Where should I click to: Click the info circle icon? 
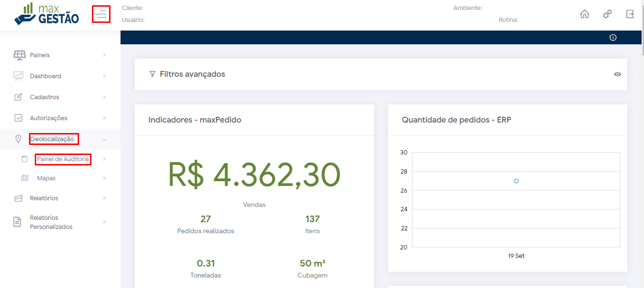click(613, 38)
